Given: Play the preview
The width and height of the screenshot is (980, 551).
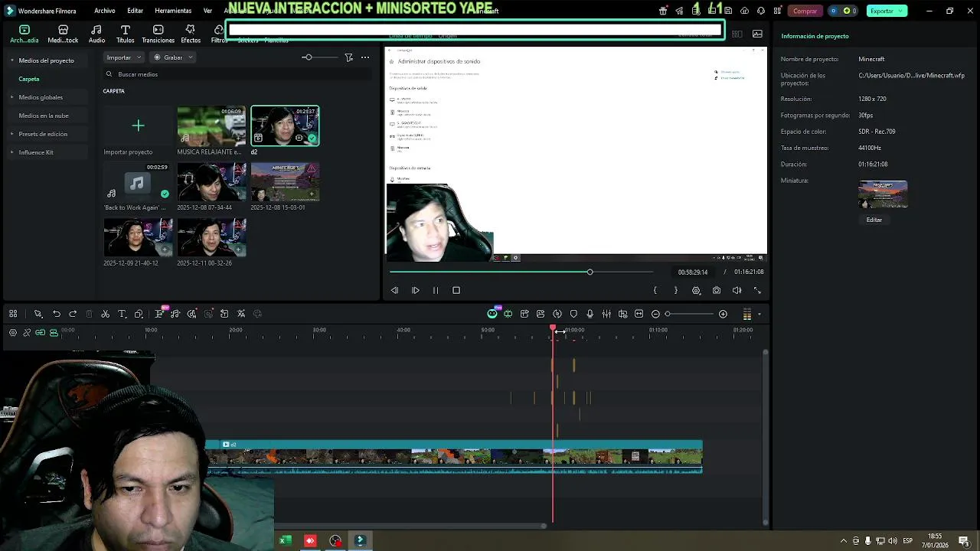Looking at the screenshot, I should click(x=415, y=291).
